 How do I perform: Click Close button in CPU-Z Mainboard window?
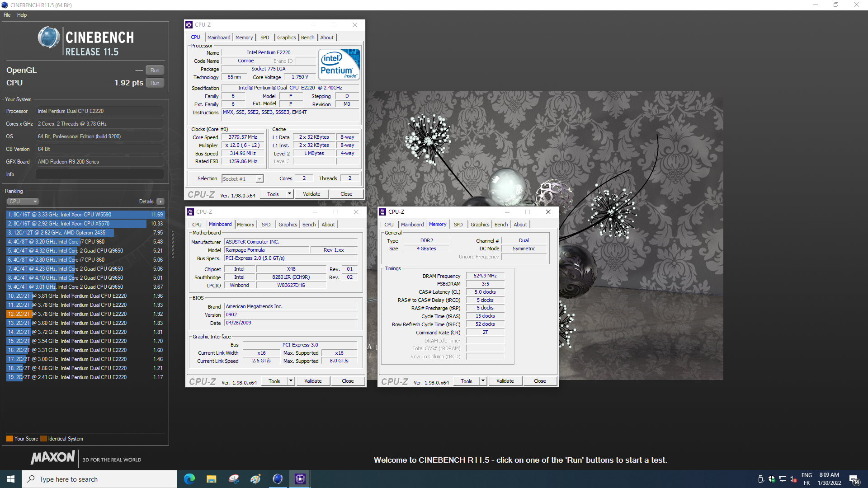coord(348,381)
